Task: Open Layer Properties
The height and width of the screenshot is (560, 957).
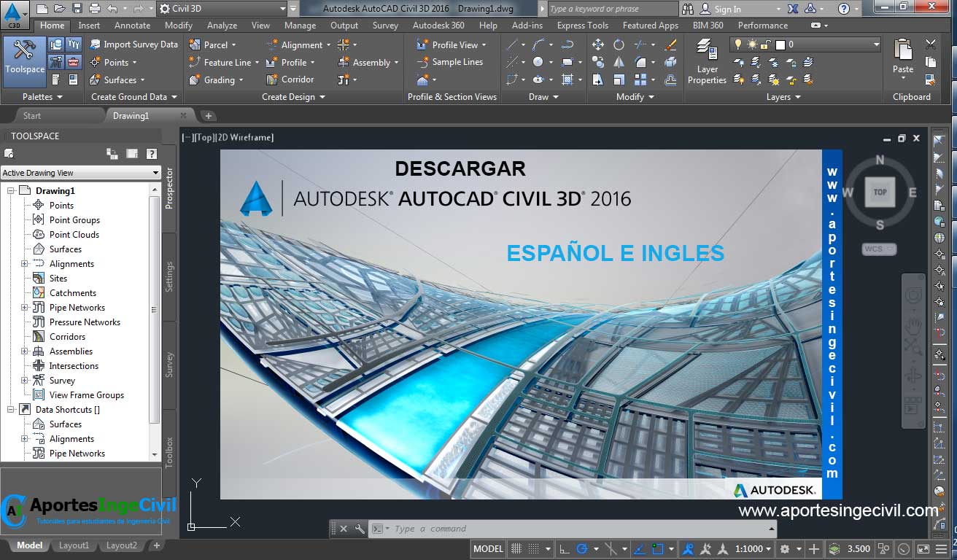Action: point(707,62)
